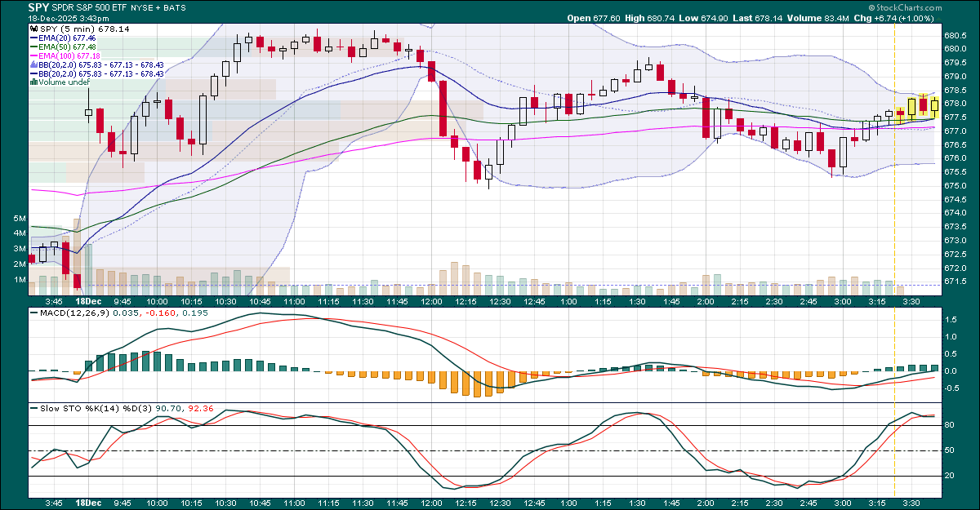Click the EMA(50) 677.48 legend label

67,47
